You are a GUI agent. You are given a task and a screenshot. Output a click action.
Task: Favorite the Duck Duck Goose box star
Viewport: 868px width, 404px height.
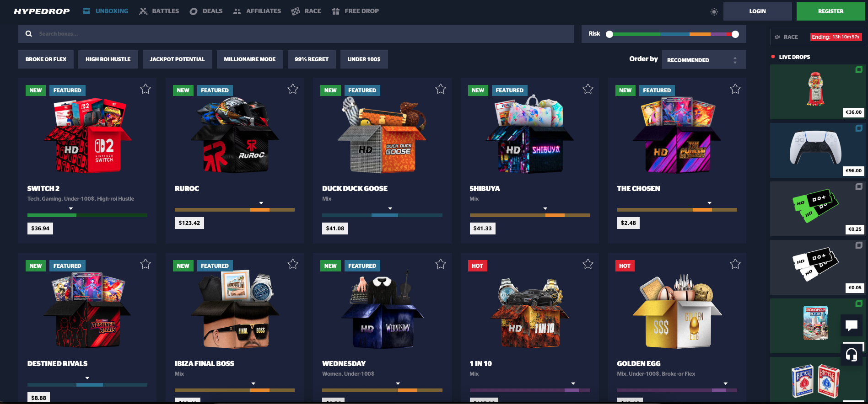click(441, 89)
